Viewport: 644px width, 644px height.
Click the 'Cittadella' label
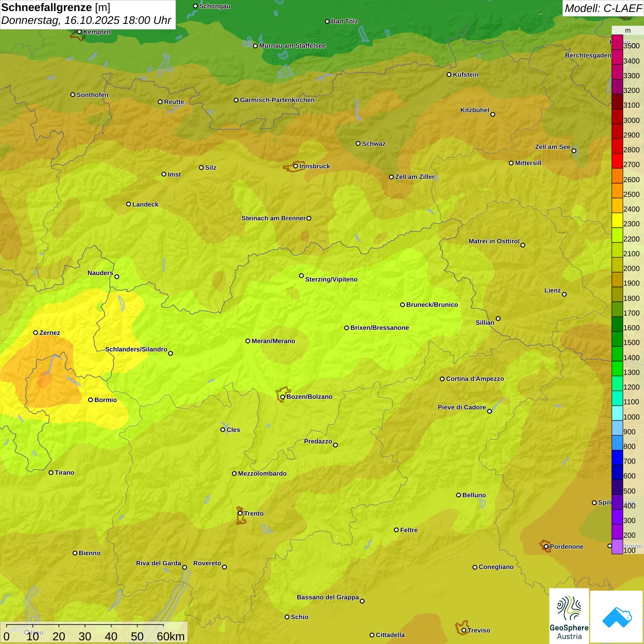(390, 635)
